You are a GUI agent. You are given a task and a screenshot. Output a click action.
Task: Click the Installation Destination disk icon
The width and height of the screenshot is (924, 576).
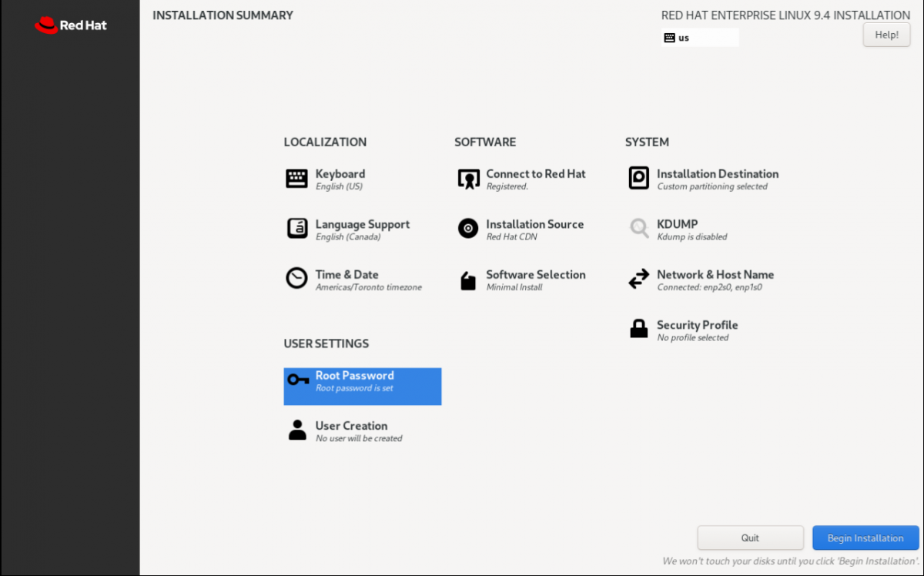(639, 178)
